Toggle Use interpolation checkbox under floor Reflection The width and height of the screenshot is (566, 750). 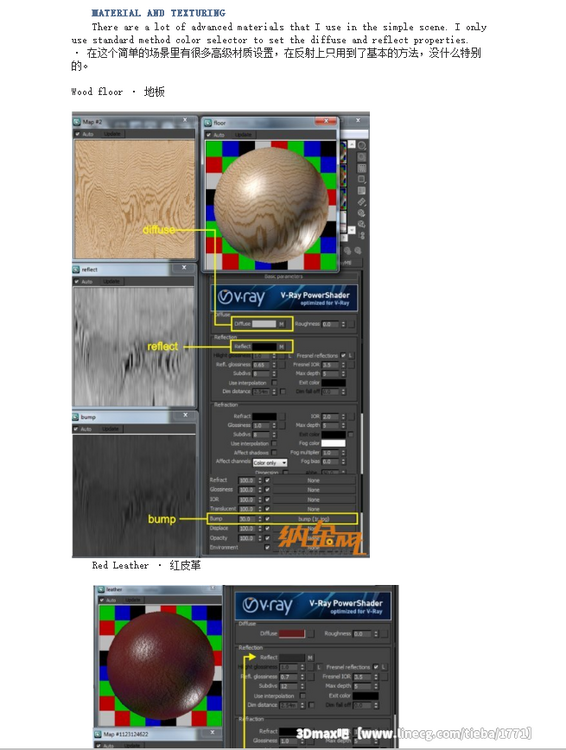coord(274,383)
